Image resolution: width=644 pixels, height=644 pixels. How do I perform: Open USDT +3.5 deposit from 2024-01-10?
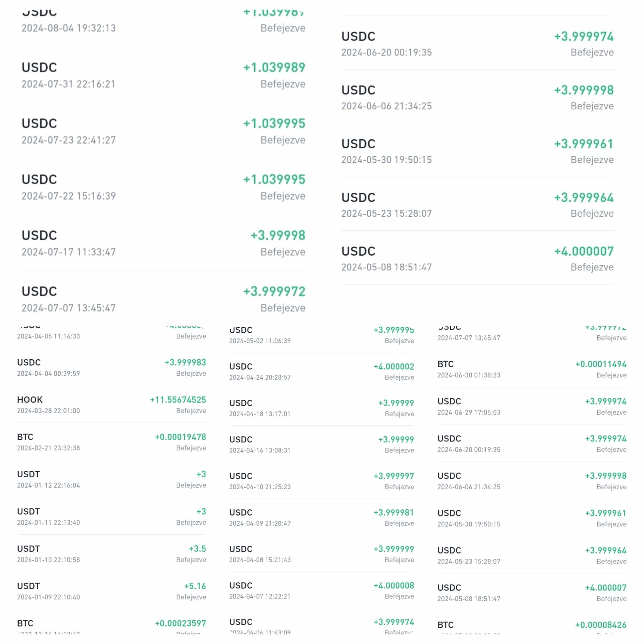tap(111, 553)
